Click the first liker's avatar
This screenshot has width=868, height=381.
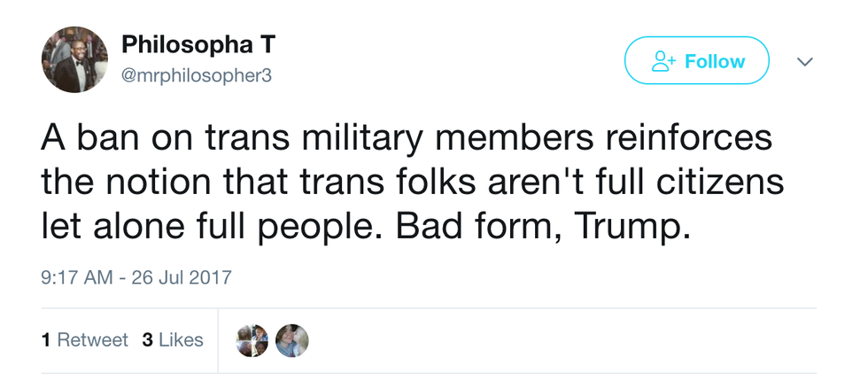(252, 340)
